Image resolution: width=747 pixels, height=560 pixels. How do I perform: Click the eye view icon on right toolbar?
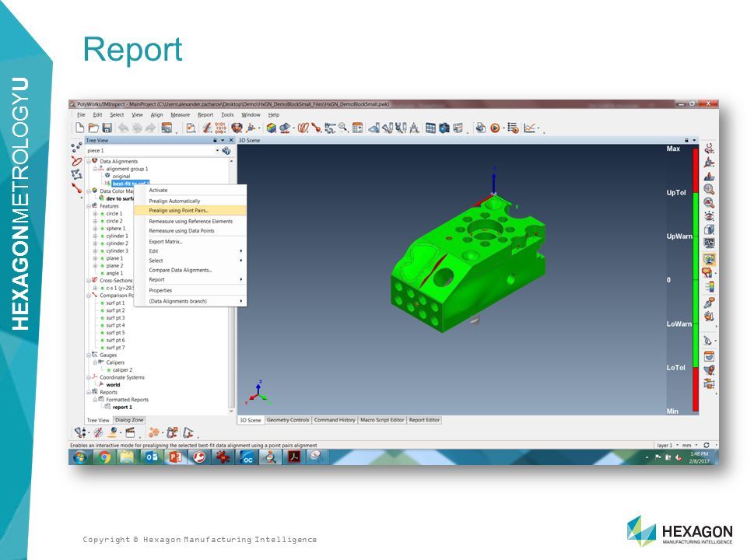click(x=709, y=215)
